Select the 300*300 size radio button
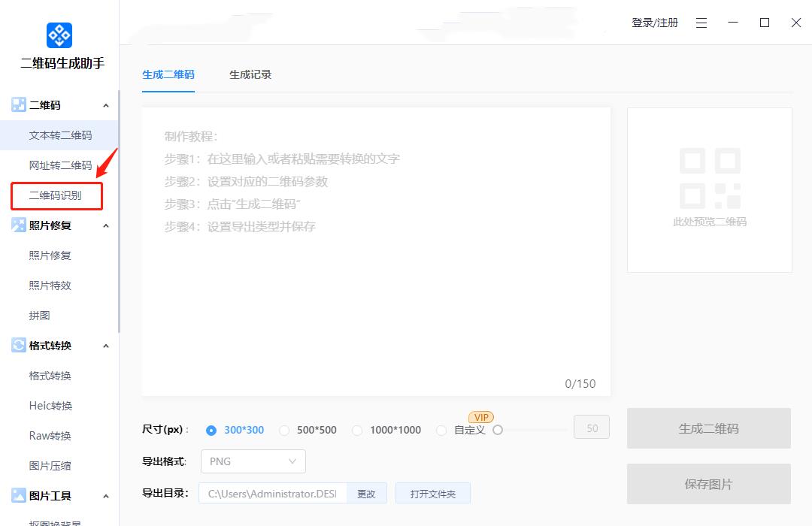The height and width of the screenshot is (526, 812). pyautogui.click(x=211, y=431)
